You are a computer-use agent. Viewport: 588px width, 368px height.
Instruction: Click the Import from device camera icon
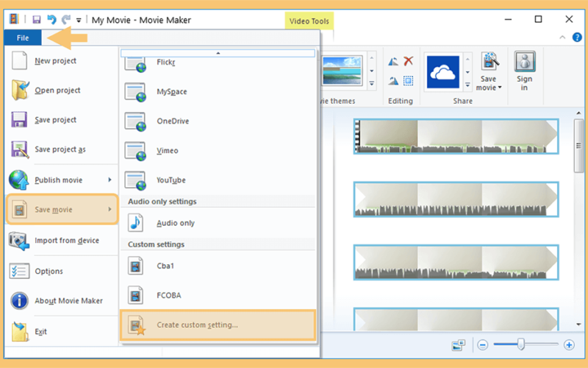(x=19, y=241)
